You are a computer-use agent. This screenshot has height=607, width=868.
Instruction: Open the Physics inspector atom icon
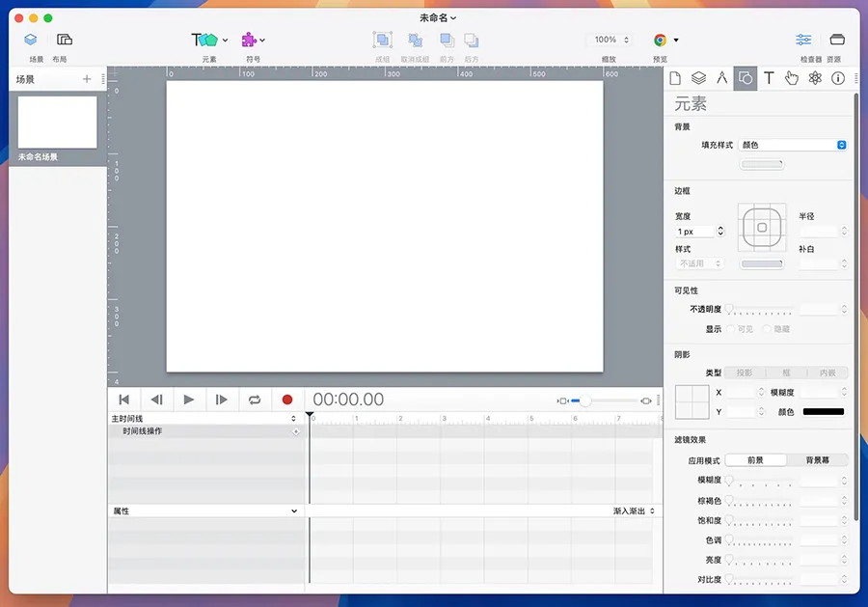815,78
